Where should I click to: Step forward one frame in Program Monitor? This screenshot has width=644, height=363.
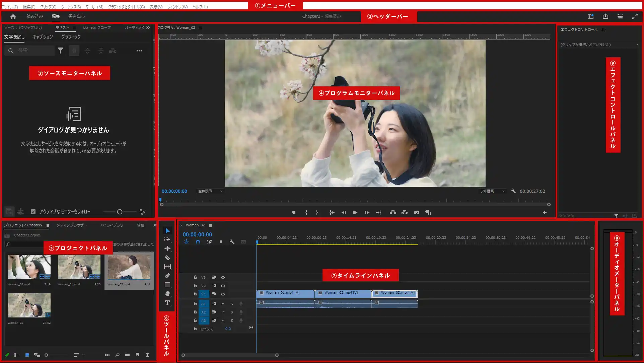pyautogui.click(x=367, y=212)
